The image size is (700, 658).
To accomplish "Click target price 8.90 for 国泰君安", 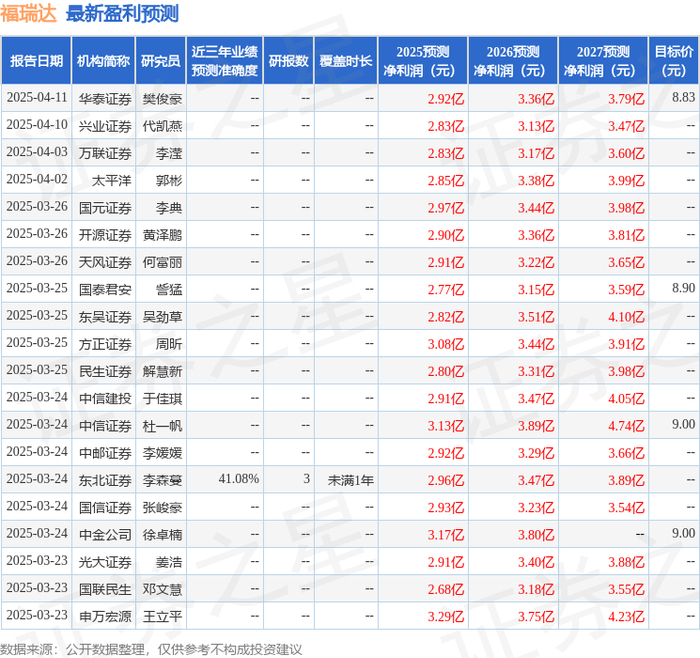I will [683, 287].
